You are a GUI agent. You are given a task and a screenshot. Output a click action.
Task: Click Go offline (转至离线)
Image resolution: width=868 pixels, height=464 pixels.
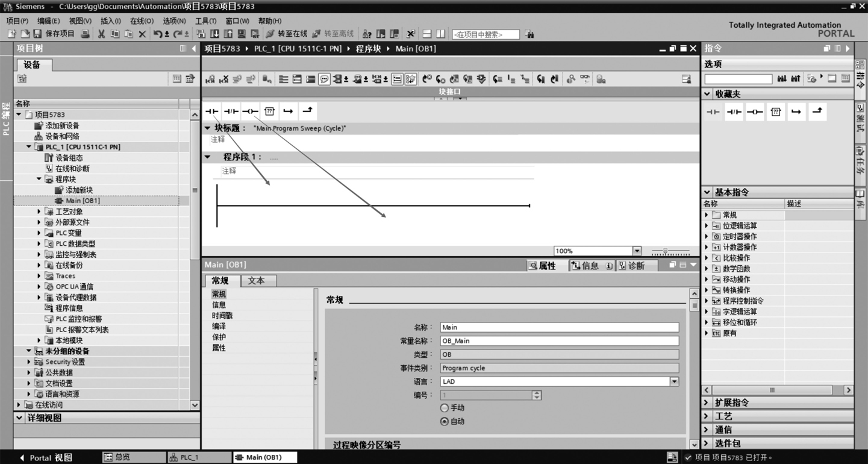click(333, 34)
